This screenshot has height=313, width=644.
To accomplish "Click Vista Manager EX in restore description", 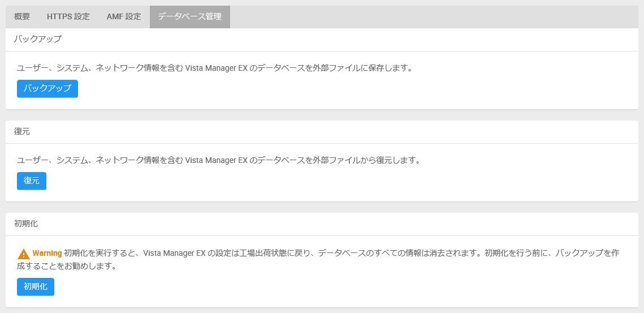I will 216,160.
